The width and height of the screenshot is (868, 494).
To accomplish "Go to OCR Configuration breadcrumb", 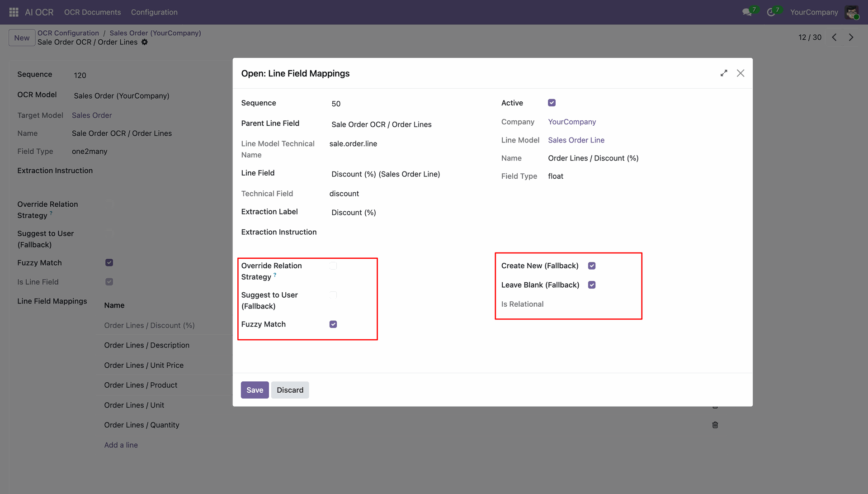I will click(x=68, y=33).
